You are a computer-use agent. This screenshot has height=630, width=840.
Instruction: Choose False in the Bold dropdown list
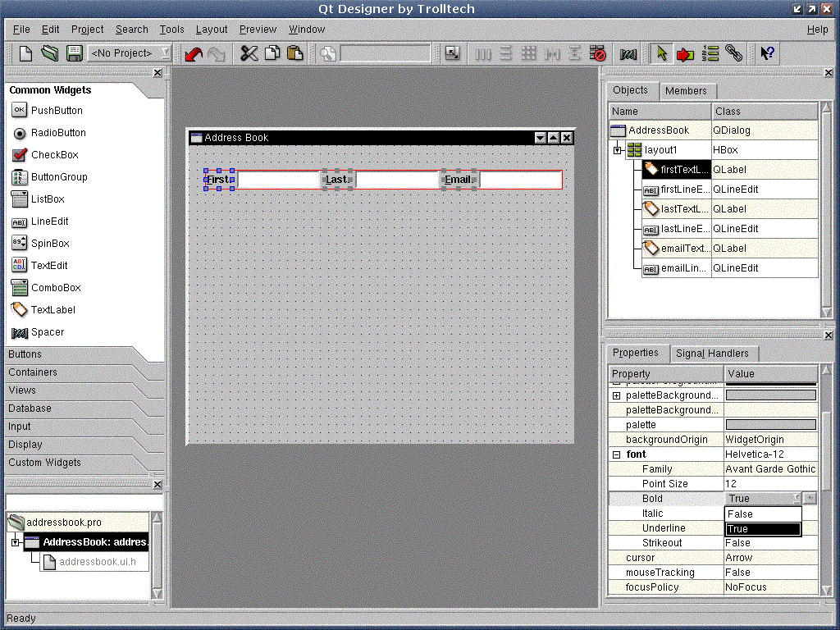(x=763, y=514)
